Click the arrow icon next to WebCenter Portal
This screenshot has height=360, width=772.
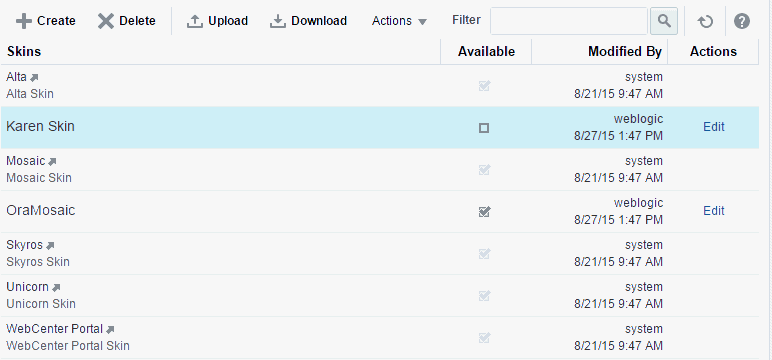pyautogui.click(x=110, y=329)
